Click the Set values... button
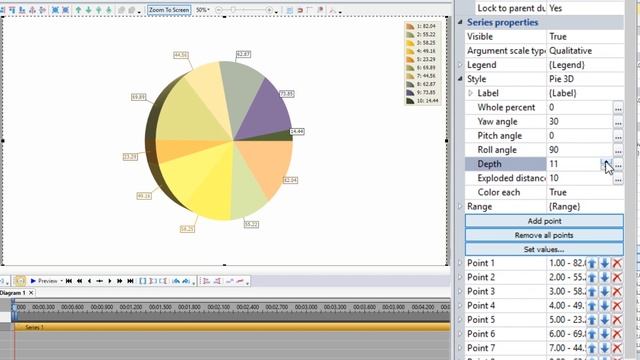The image size is (640, 360). pyautogui.click(x=544, y=249)
